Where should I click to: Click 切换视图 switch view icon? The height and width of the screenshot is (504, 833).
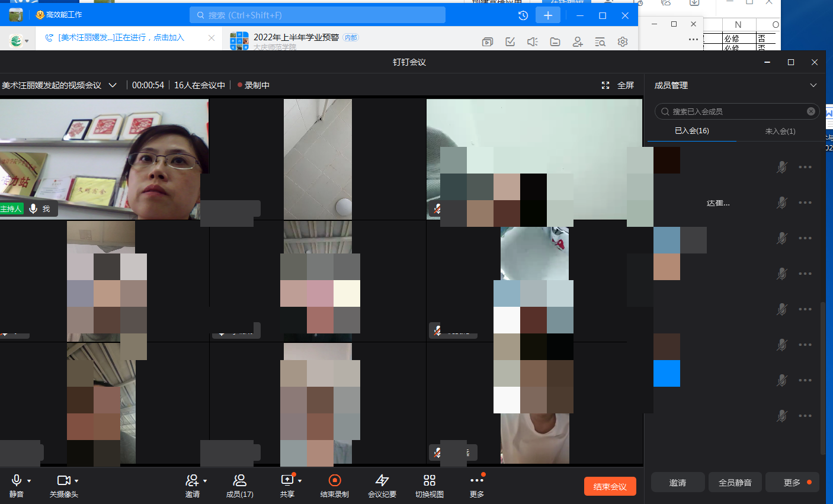pyautogui.click(x=430, y=480)
